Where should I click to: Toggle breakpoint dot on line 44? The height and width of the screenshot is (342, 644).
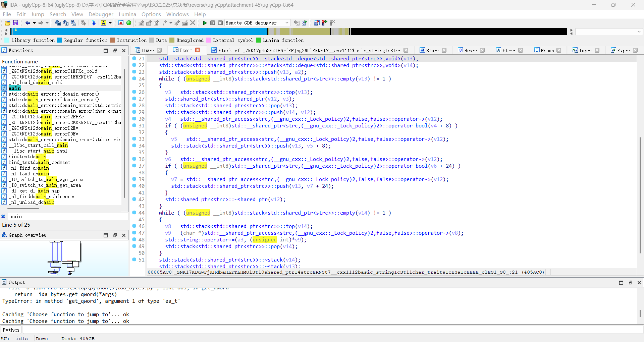click(134, 213)
